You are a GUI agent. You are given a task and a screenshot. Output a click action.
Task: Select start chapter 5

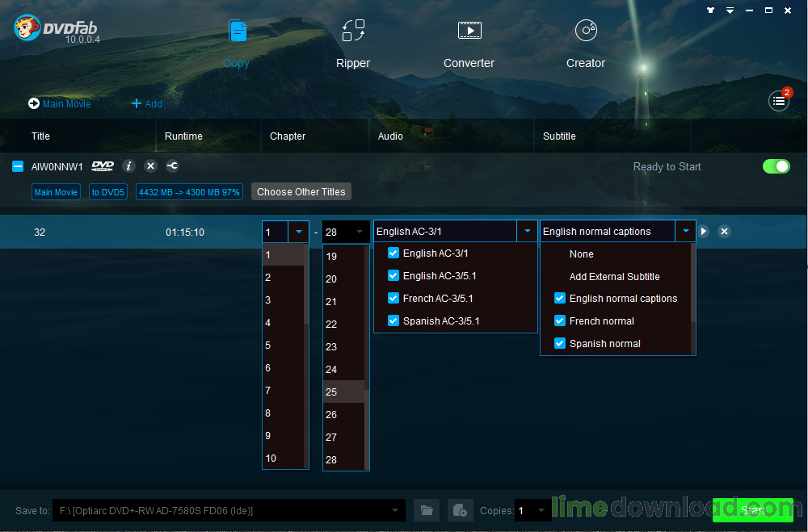[x=284, y=345]
